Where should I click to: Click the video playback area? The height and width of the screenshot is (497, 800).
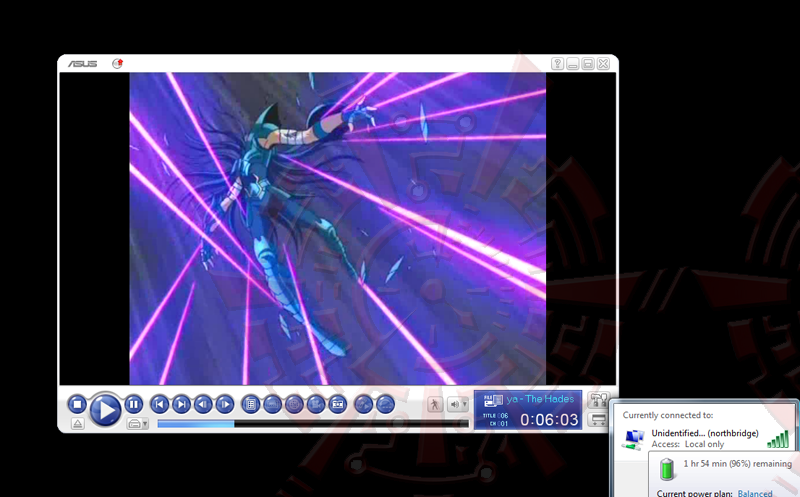[x=337, y=229]
